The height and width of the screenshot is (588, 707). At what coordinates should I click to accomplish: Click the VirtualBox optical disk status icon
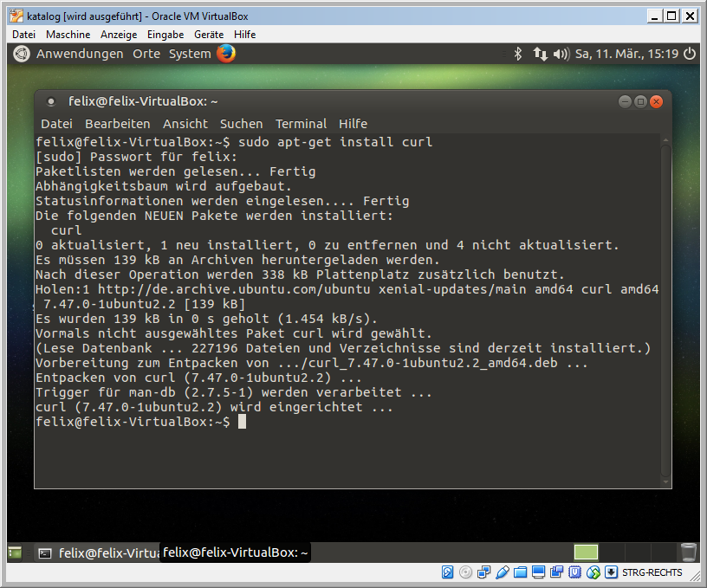[465, 572]
